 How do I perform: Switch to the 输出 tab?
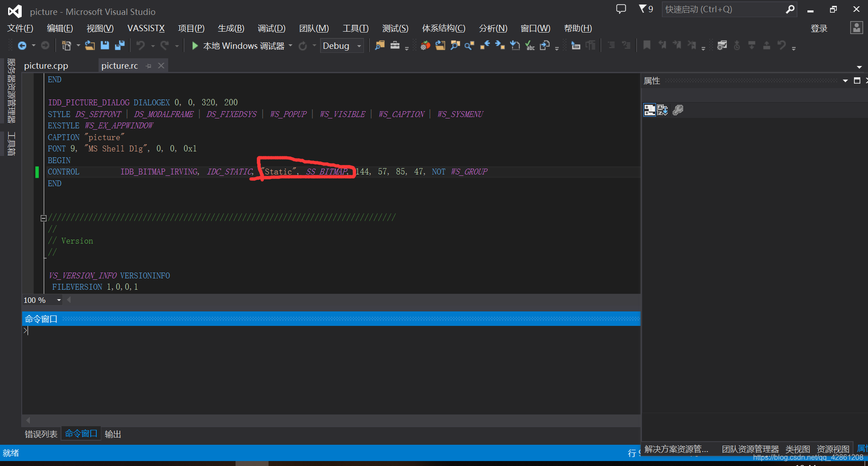coord(113,434)
